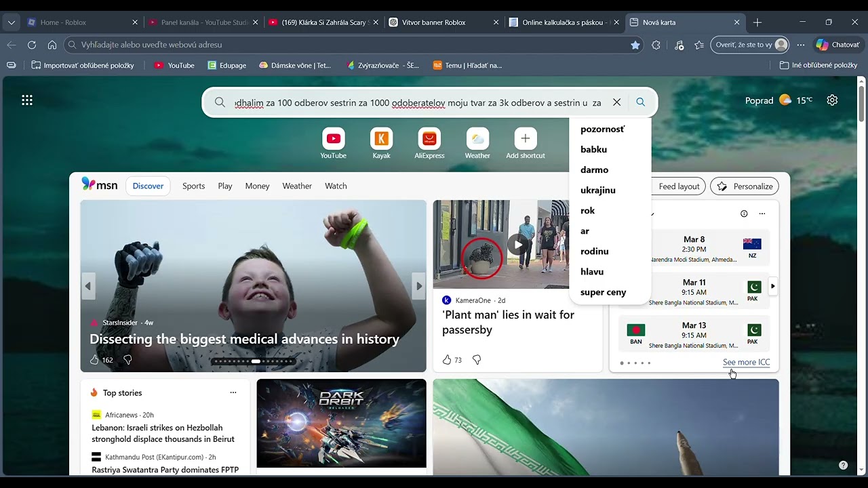Switch to the Online kalkulačka s páskou tab
Screen dimensions: 868x488
(x=565, y=22)
